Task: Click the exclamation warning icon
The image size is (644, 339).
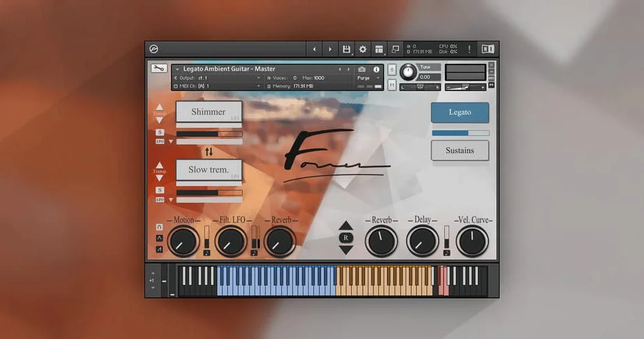Action: pyautogui.click(x=469, y=49)
